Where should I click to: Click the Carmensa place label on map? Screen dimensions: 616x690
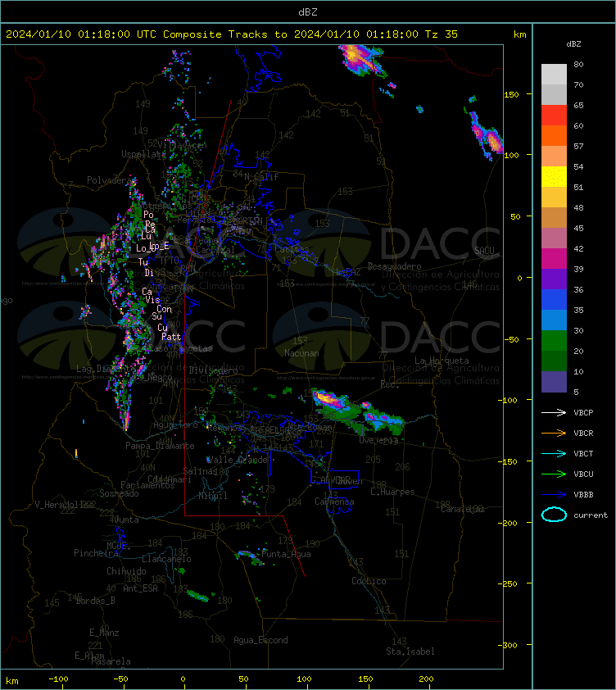click(x=334, y=502)
